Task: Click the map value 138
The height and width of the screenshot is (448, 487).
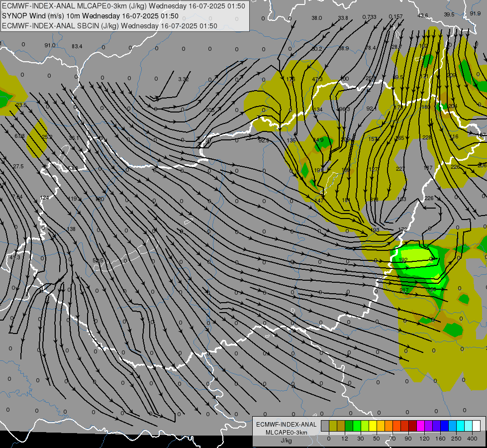Action: tap(71, 229)
